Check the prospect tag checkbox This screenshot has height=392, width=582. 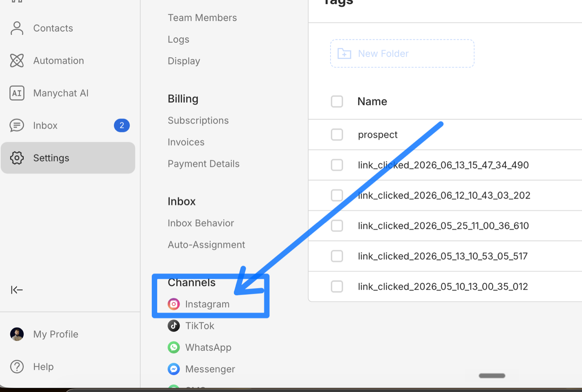[x=337, y=135]
